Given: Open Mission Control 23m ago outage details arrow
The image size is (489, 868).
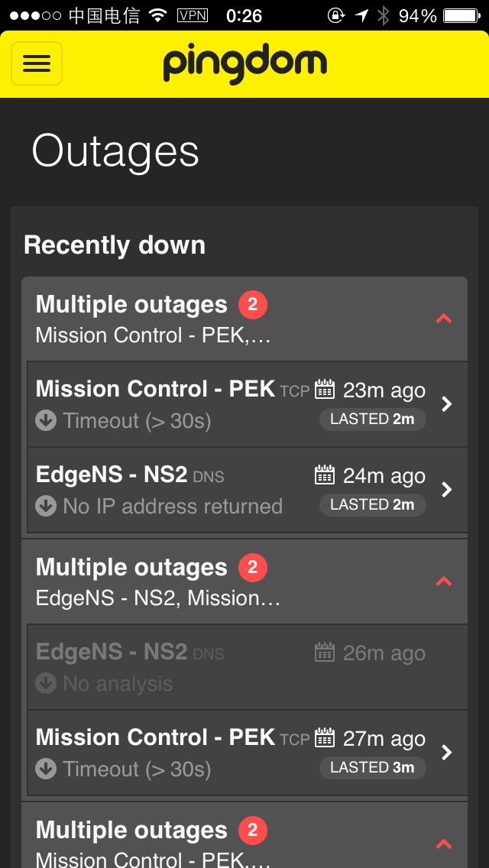Looking at the screenshot, I should coord(448,404).
